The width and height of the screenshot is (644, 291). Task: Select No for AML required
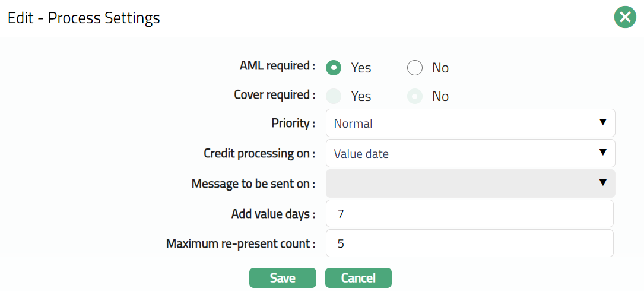[x=414, y=68]
